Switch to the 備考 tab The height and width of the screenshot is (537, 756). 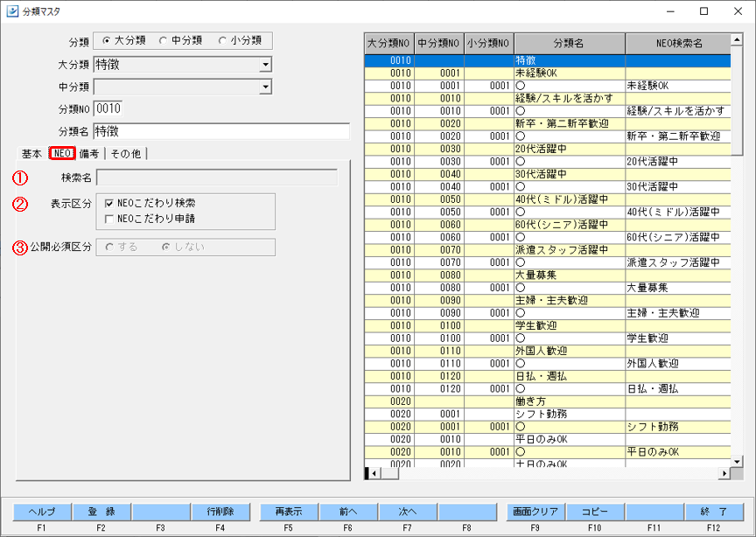point(89,154)
